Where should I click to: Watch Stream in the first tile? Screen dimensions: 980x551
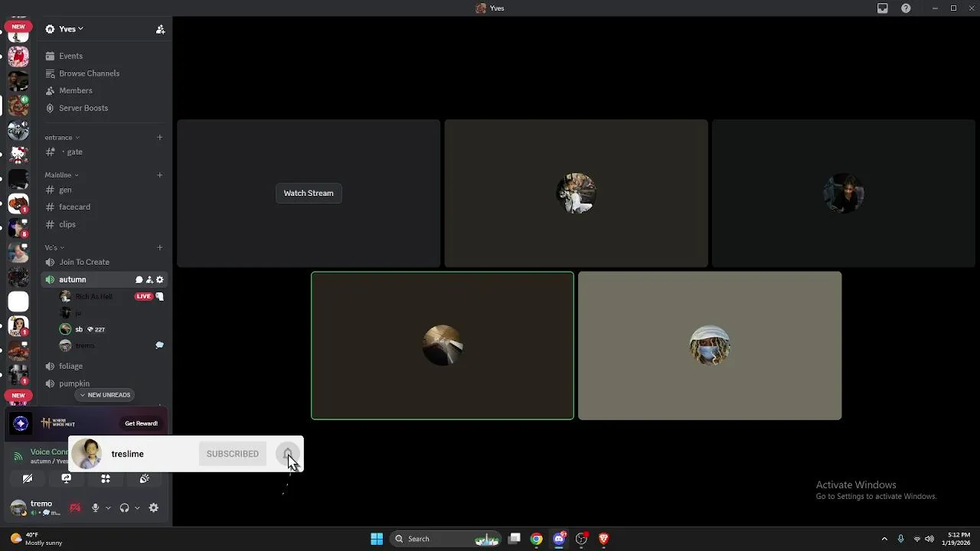pos(309,194)
